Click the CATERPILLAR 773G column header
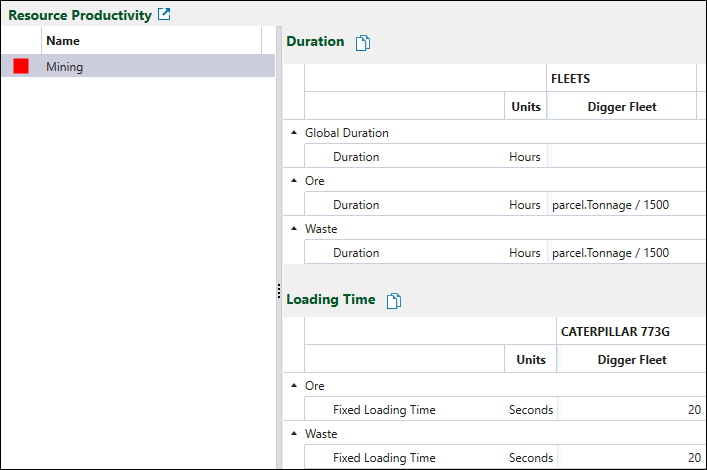 pos(627,331)
